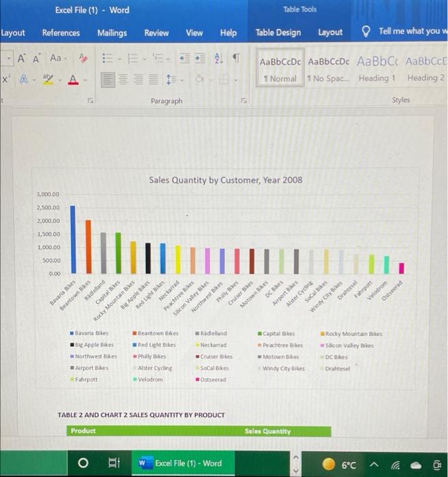
Task: Open the Highlight Color dropdown arrow
Action: click(x=60, y=80)
